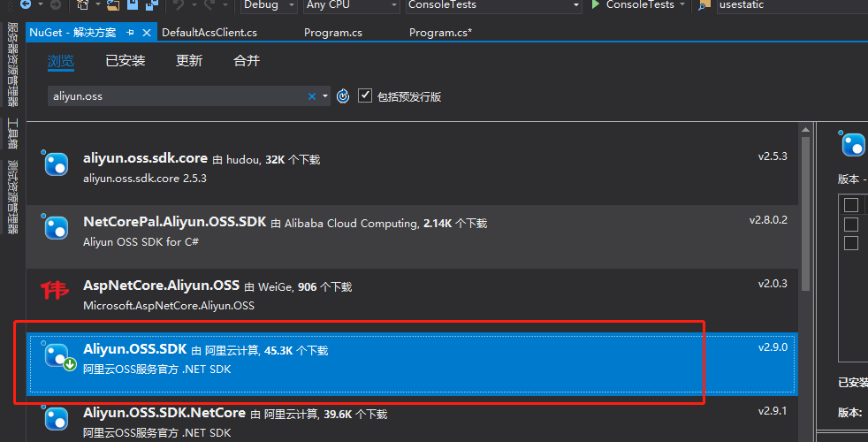This screenshot has height=442, width=868.
Task: Click the New Project toolbar icon
Action: (x=82, y=4)
